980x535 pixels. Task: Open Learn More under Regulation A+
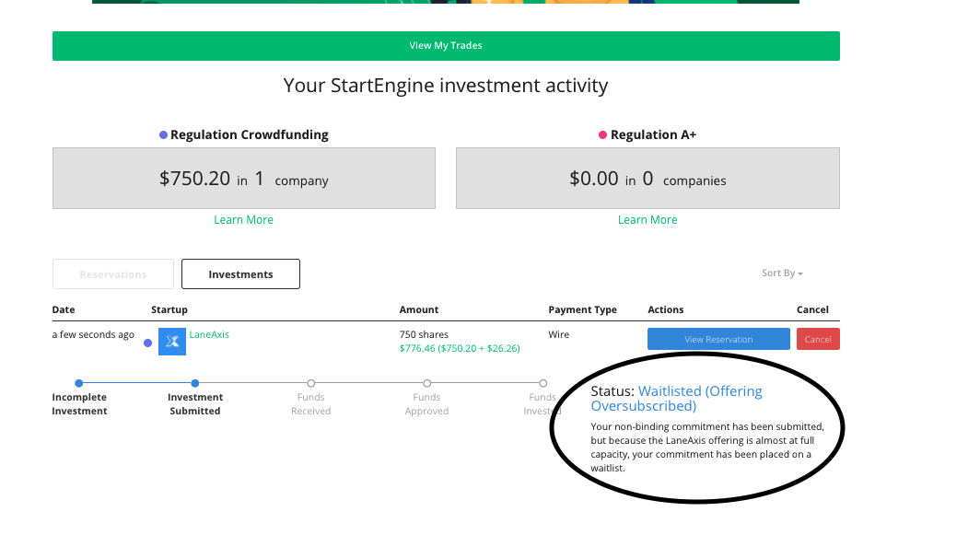point(647,220)
